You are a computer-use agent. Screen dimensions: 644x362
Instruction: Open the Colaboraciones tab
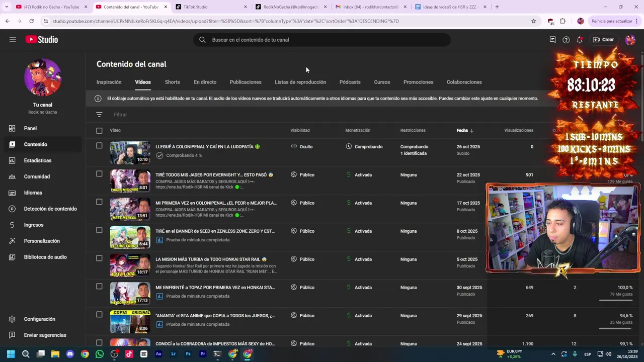click(x=464, y=82)
